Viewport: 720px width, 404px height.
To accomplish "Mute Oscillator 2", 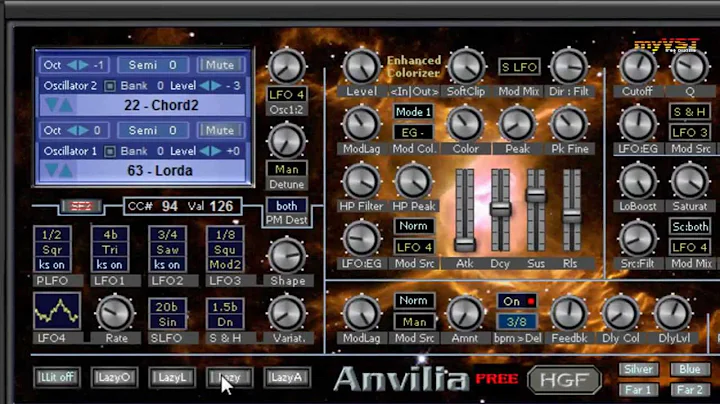I will click(219, 65).
